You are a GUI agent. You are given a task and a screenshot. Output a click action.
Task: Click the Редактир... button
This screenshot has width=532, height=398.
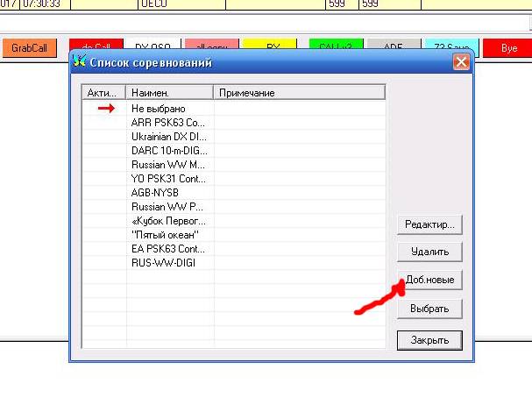pos(429,224)
